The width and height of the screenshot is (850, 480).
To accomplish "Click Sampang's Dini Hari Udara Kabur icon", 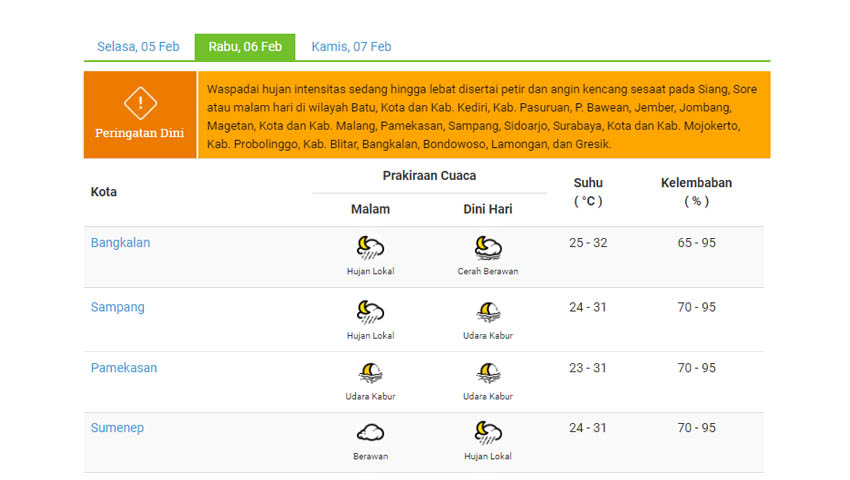I will 488,312.
